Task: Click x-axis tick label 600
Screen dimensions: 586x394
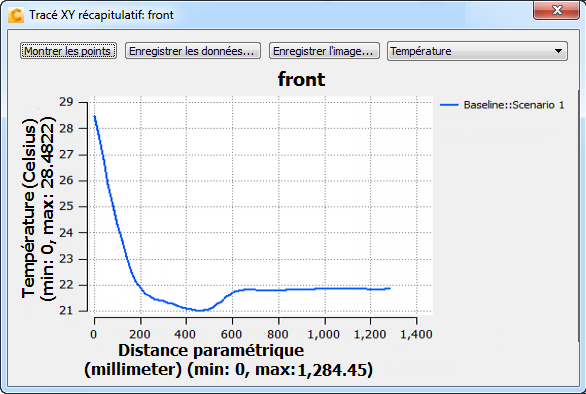Action: pyautogui.click(x=231, y=334)
